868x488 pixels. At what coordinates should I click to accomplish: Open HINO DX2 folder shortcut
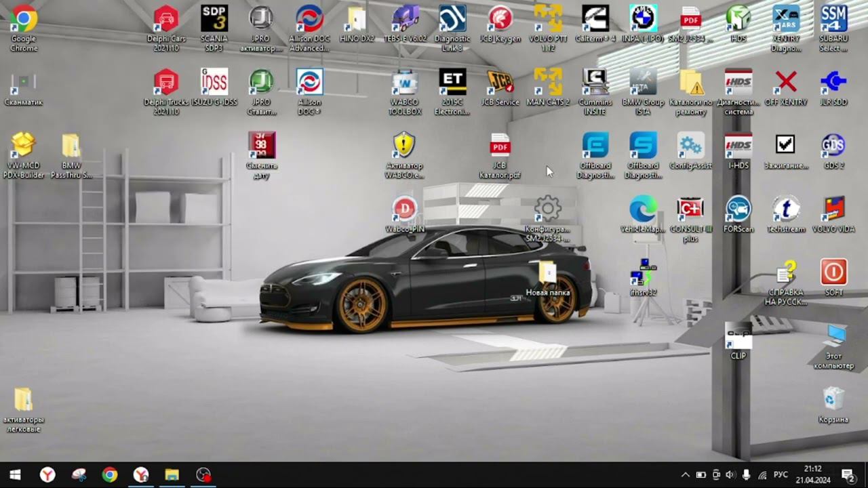click(x=357, y=24)
